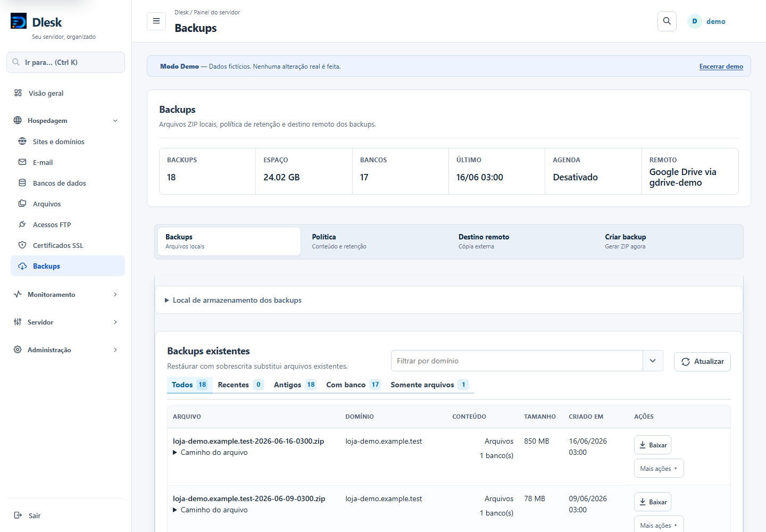Click file name loja-demo.example.test-2026-06-09-0300.zip

[249, 498]
